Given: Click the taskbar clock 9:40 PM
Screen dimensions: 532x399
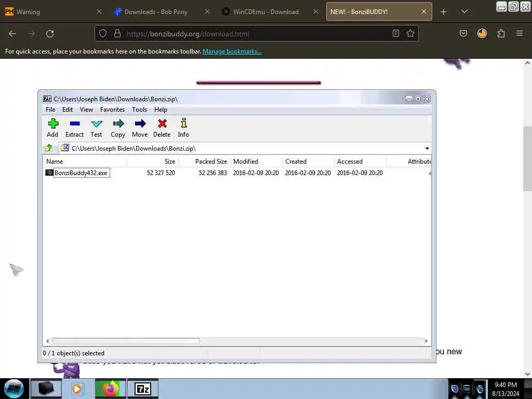Looking at the screenshot, I should (x=506, y=385).
